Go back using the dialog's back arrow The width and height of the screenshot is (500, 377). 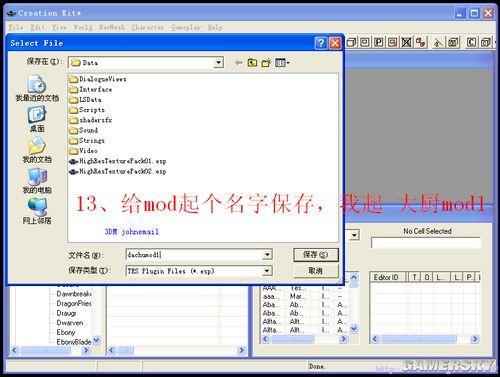tap(238, 63)
